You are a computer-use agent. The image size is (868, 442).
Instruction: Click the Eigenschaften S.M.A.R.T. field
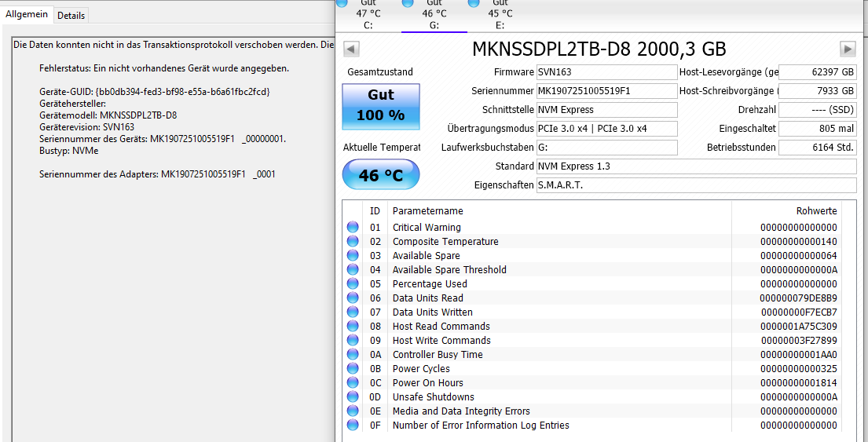(x=697, y=185)
